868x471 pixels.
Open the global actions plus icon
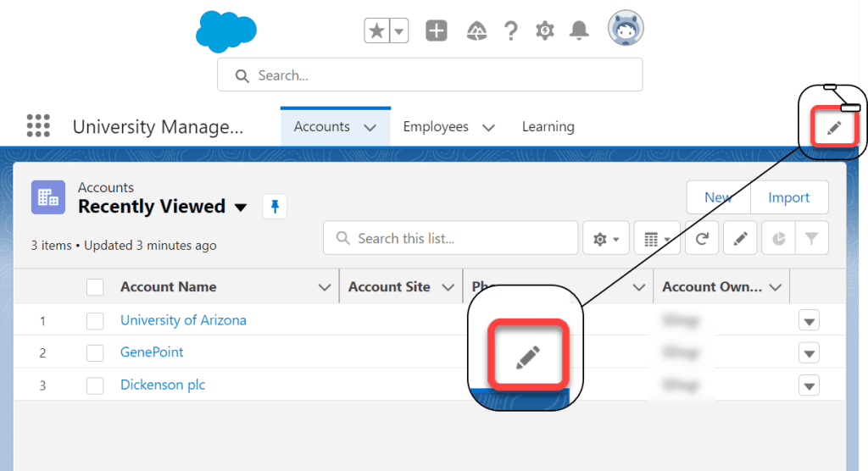tap(437, 30)
